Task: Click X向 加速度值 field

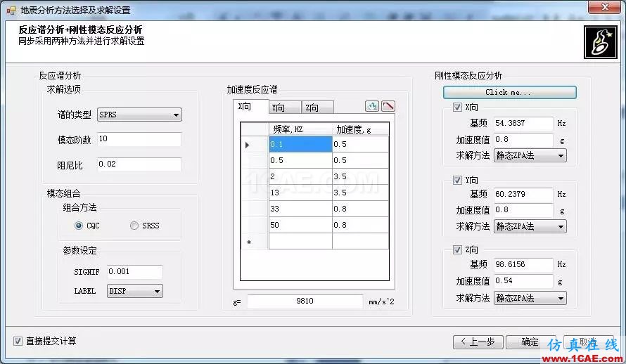Action: point(523,140)
